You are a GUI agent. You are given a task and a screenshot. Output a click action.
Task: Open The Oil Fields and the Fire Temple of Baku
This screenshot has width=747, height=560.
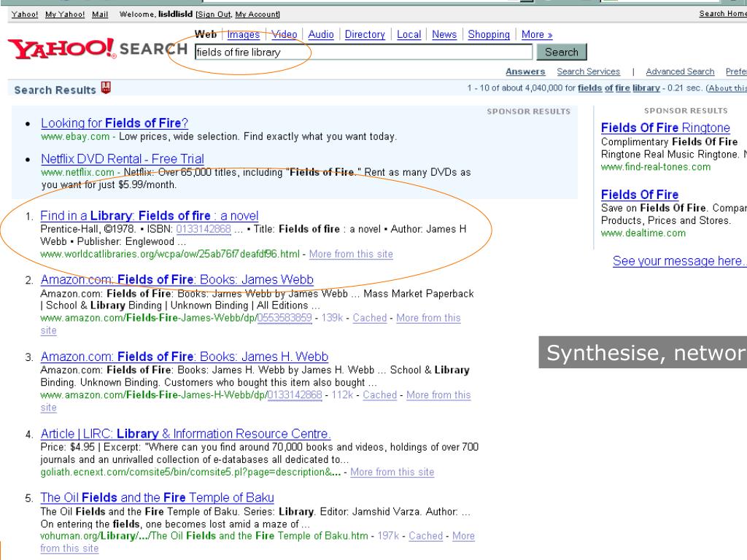pyautogui.click(x=158, y=497)
